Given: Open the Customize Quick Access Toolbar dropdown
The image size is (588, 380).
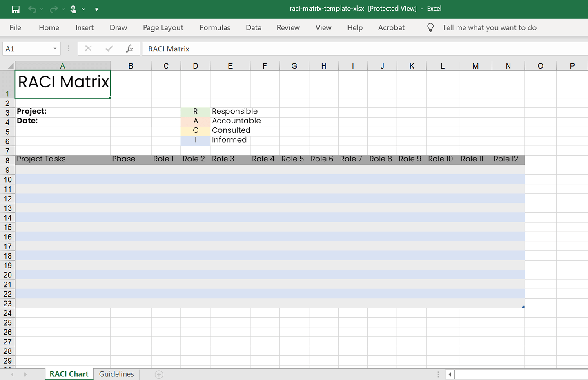Looking at the screenshot, I should tap(97, 9).
